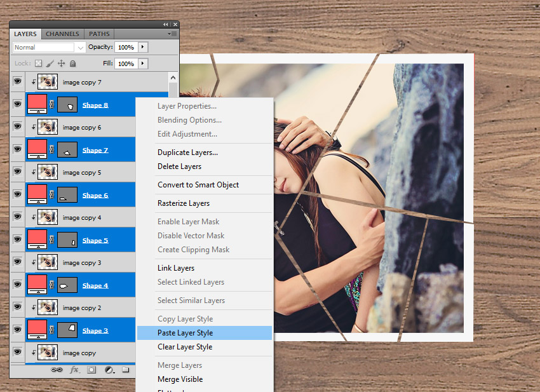Toggle visibility of image copy 5
The width and height of the screenshot is (540, 392).
point(17,172)
